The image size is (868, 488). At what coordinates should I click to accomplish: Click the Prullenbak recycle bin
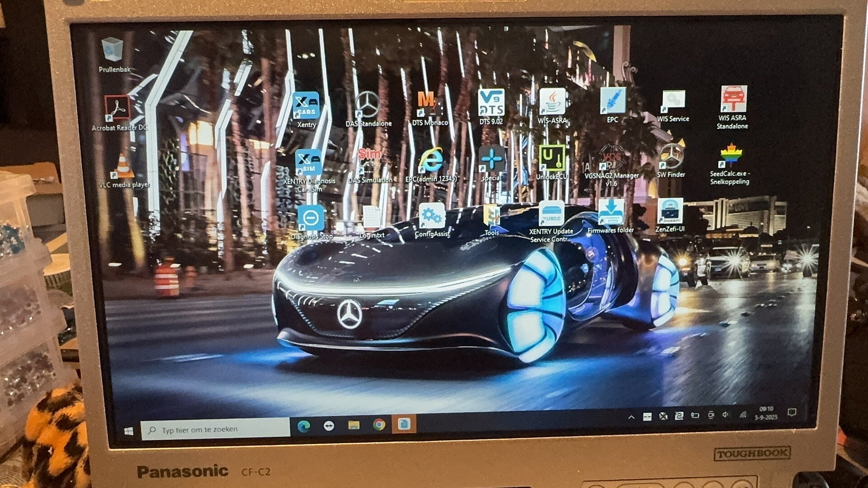tap(113, 51)
